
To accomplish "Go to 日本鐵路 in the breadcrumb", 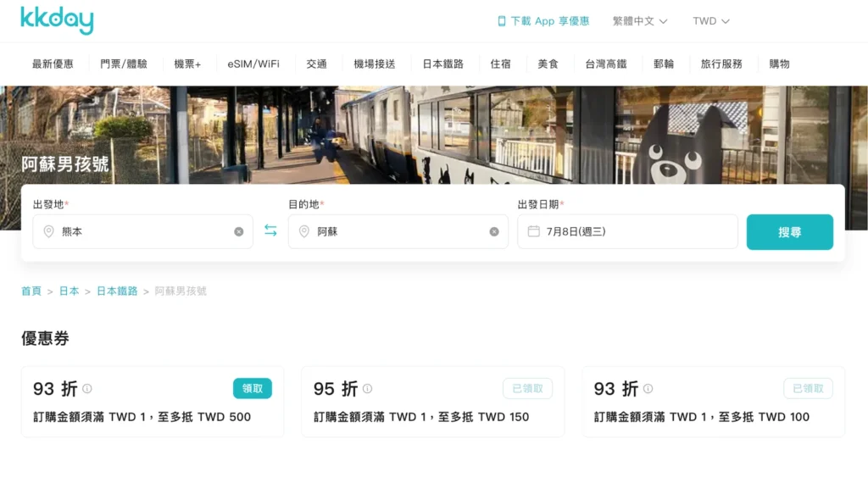I will 117,291.
